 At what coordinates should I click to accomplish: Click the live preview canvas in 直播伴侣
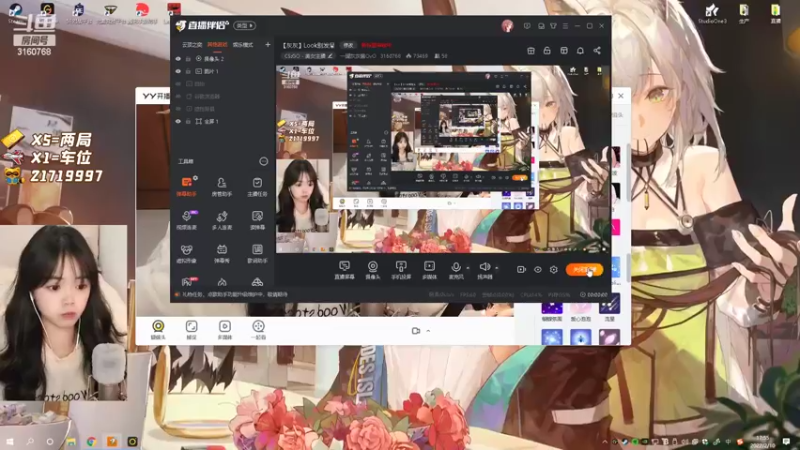(x=443, y=159)
